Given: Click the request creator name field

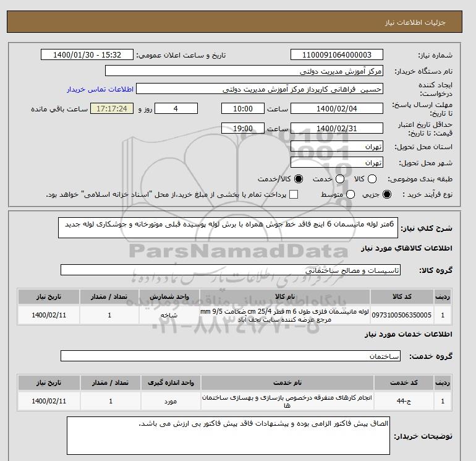Looking at the screenshot, I should 260,88.
